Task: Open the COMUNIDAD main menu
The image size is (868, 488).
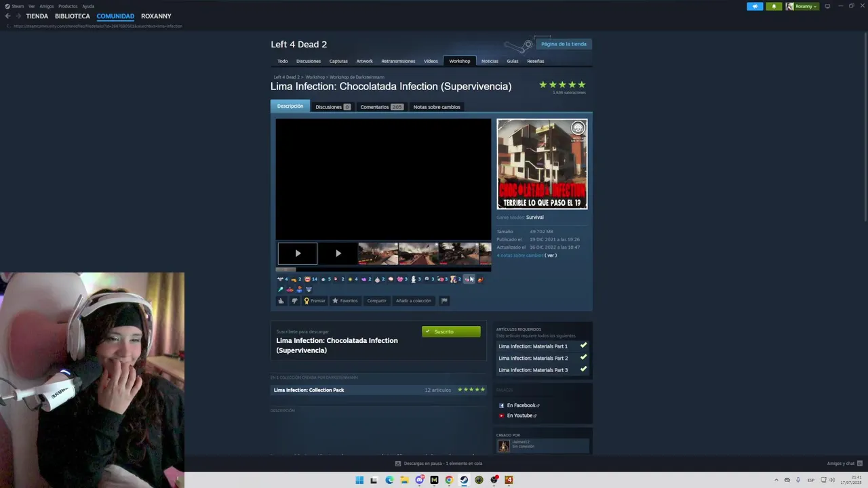Action: [x=115, y=16]
